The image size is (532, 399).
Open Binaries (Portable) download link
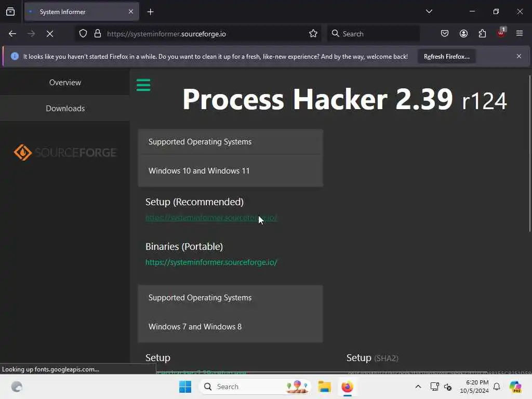pyautogui.click(x=211, y=262)
